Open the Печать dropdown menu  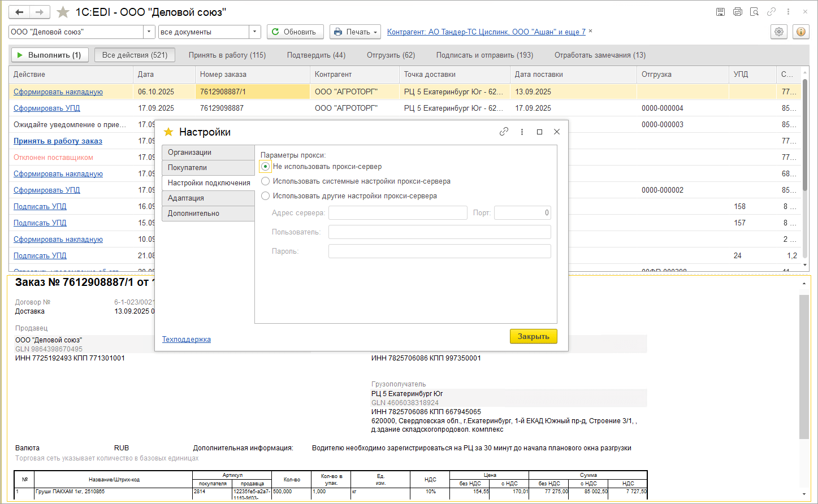[355, 32]
